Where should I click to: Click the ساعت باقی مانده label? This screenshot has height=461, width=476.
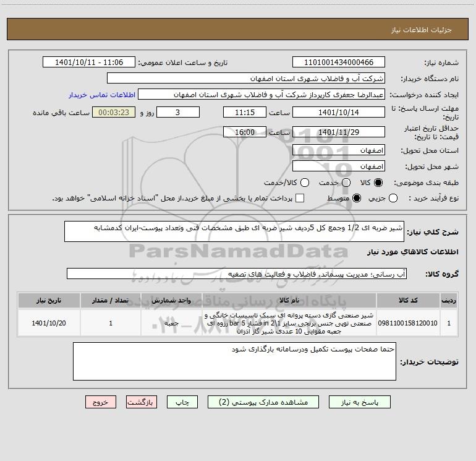[61, 113]
